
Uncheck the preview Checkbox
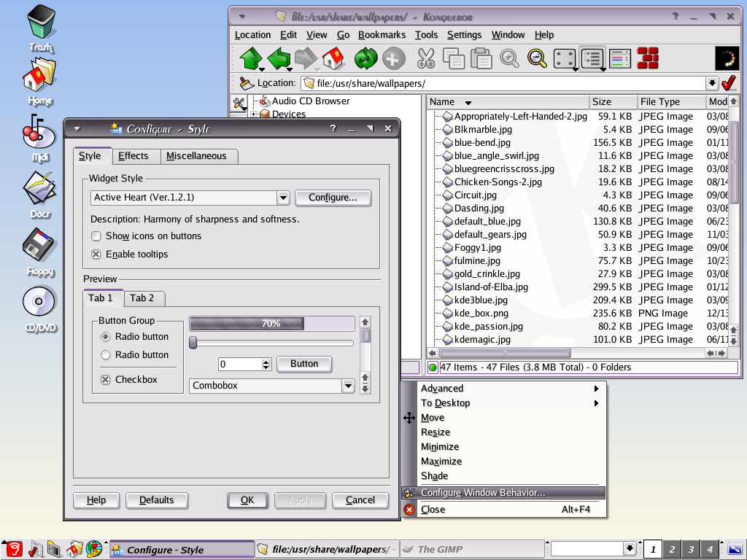tap(106, 379)
